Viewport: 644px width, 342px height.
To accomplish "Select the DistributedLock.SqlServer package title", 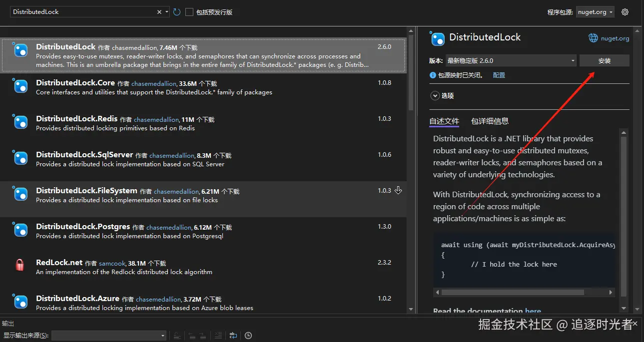I will pyautogui.click(x=84, y=154).
